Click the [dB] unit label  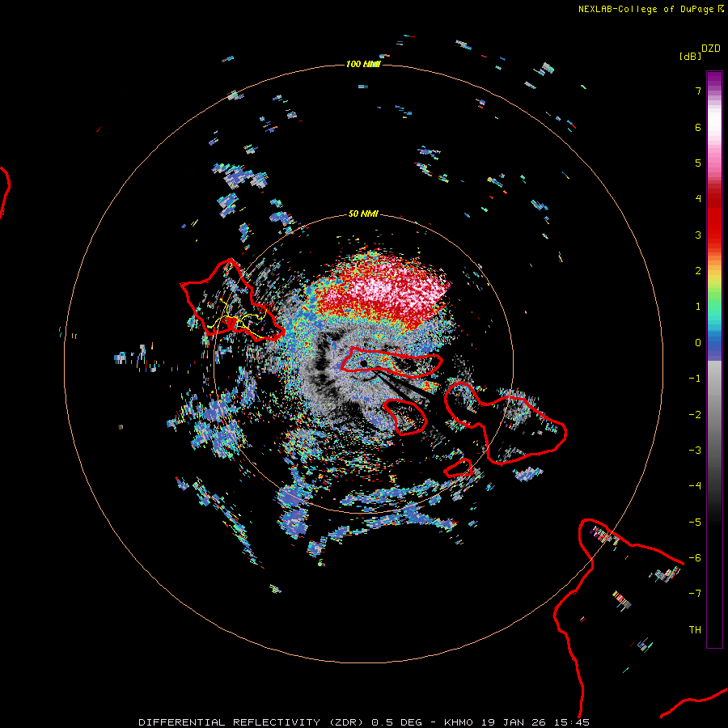coord(691,56)
